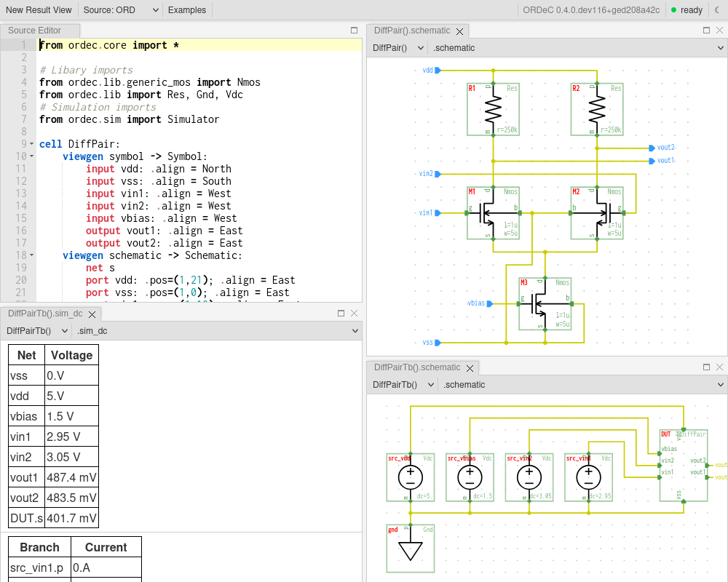The image size is (728, 582).
Task: Click the ready status indicator
Action: (687, 9)
